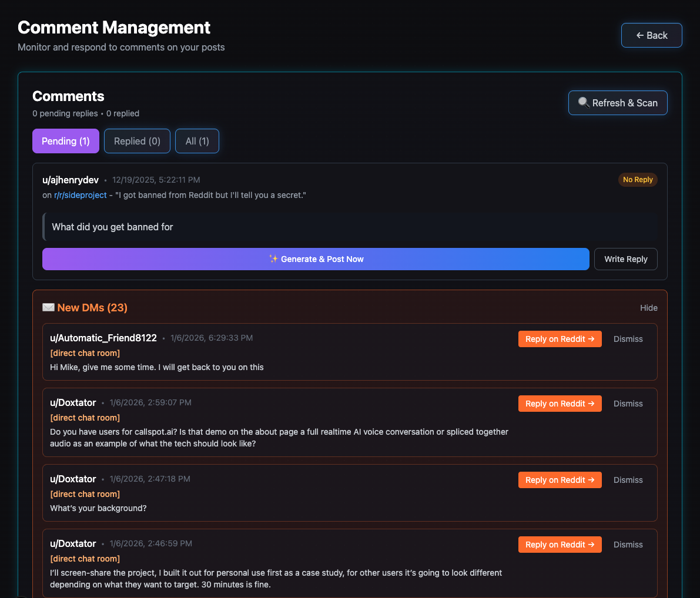Switch to the Pending (1) tab
700x598 pixels.
[x=66, y=141]
